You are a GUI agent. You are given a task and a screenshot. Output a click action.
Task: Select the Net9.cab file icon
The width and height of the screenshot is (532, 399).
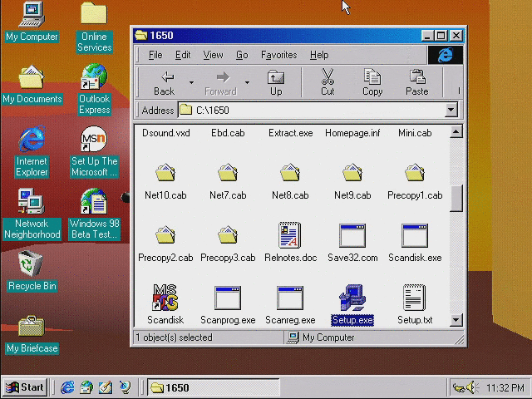pyautogui.click(x=352, y=172)
